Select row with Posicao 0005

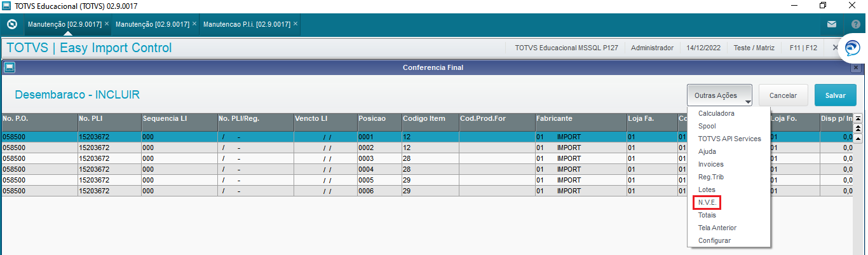[x=426, y=180]
